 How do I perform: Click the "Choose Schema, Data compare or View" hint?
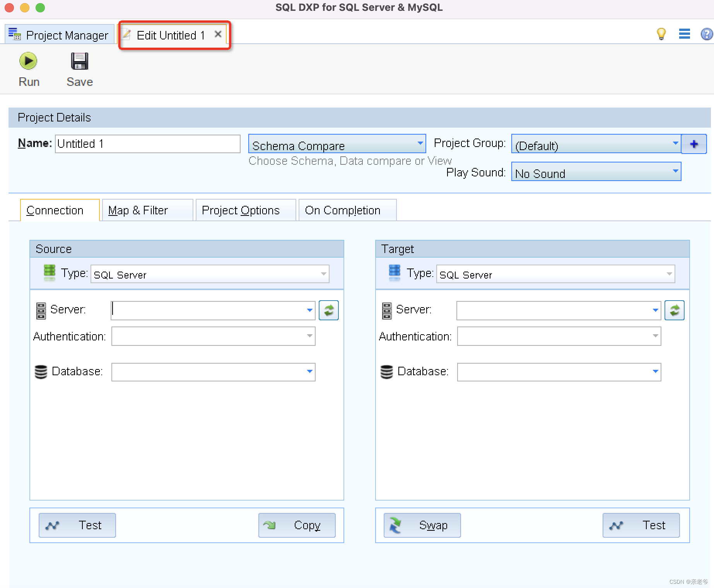point(350,161)
